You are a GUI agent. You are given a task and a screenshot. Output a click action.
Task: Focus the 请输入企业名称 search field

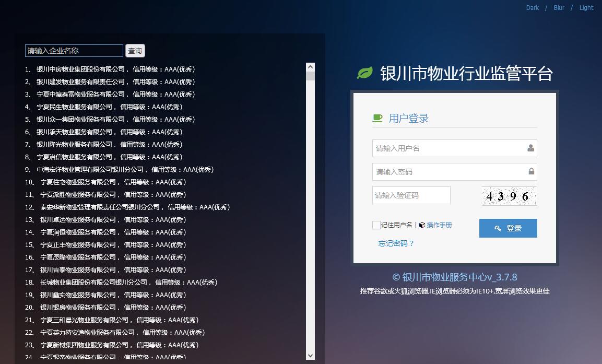coord(74,51)
